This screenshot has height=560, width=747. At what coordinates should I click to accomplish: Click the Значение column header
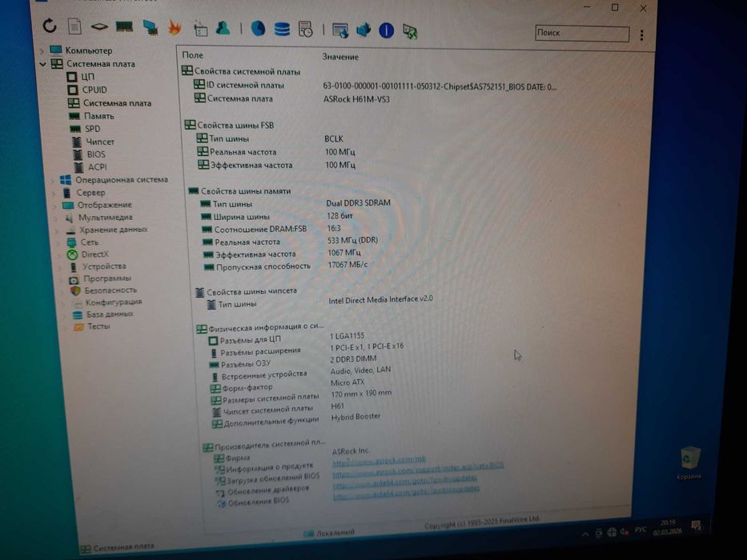pyautogui.click(x=340, y=57)
